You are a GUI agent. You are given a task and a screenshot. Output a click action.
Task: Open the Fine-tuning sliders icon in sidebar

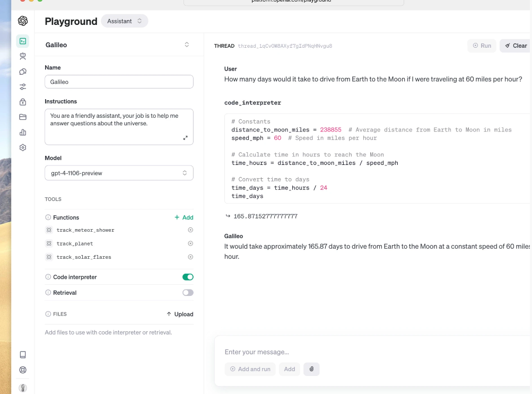23,87
